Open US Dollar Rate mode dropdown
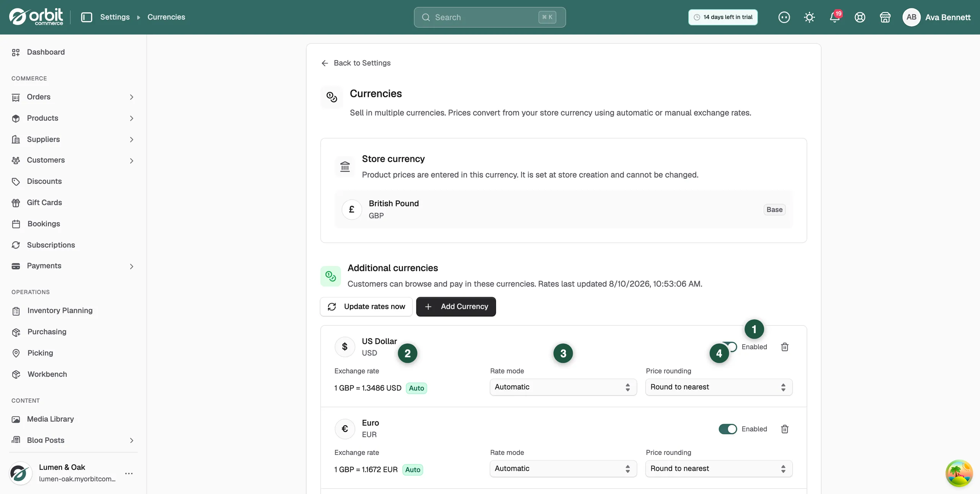Image resolution: width=980 pixels, height=494 pixels. (x=563, y=387)
